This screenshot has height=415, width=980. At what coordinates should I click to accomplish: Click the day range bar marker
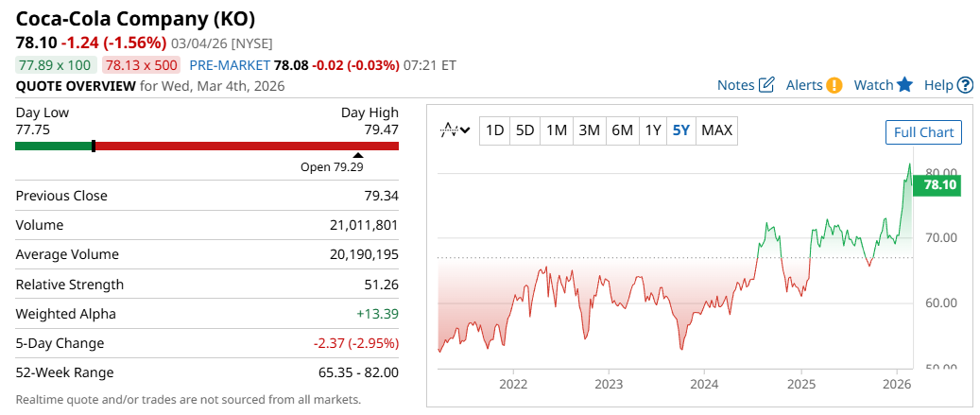94,146
